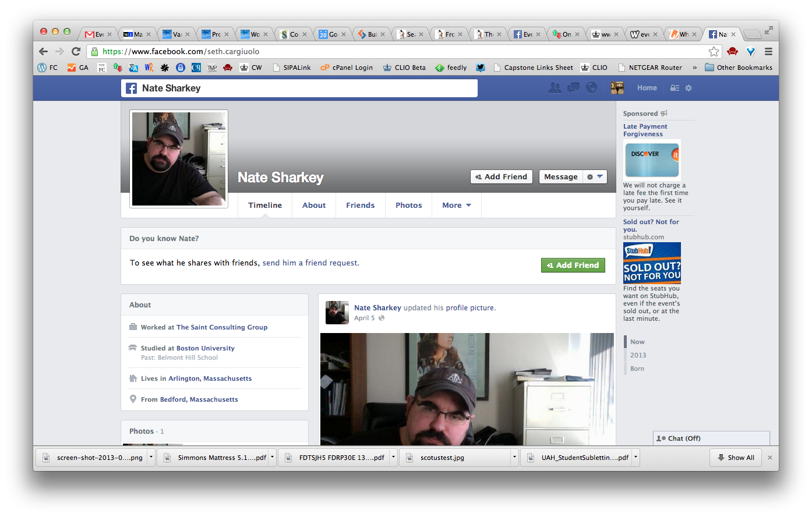Jump to Born on timeline navigator
The image size is (812, 517).
[x=637, y=369]
